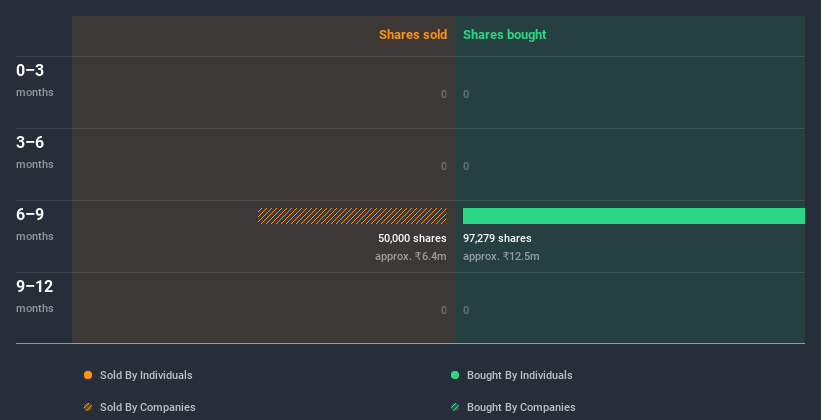This screenshot has width=821, height=420.
Task: Select the Bought By Companies legend label
Action: click(x=521, y=407)
